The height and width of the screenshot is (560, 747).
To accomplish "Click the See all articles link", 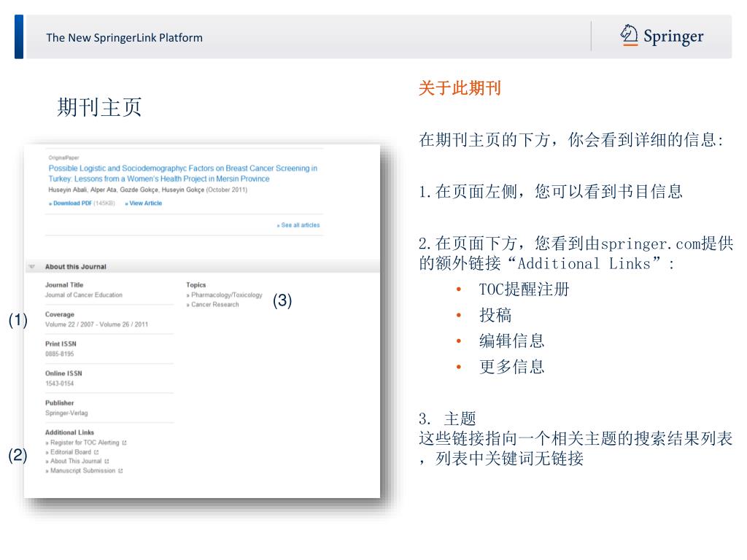I will [x=298, y=225].
